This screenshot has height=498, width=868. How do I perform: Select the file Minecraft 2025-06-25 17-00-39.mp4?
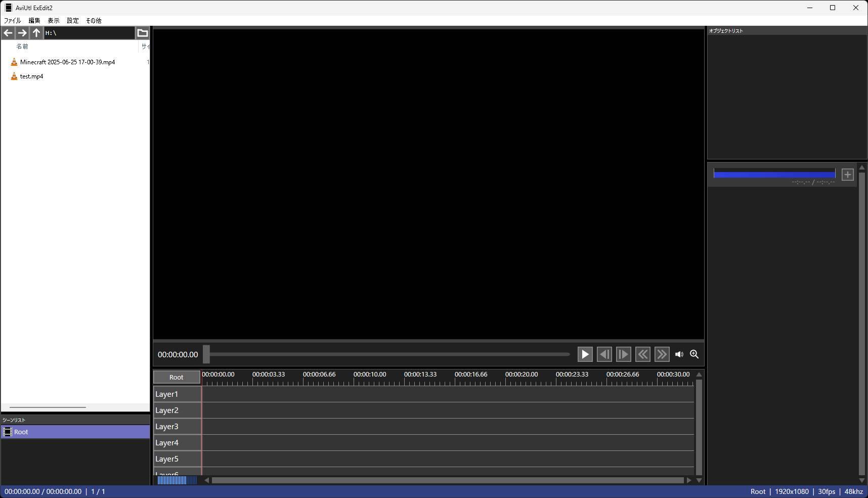click(68, 62)
